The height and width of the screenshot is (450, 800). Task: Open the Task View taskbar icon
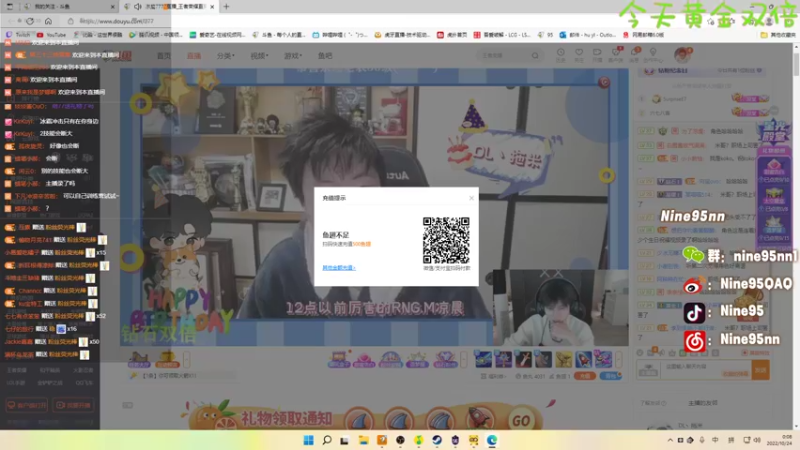(344, 440)
